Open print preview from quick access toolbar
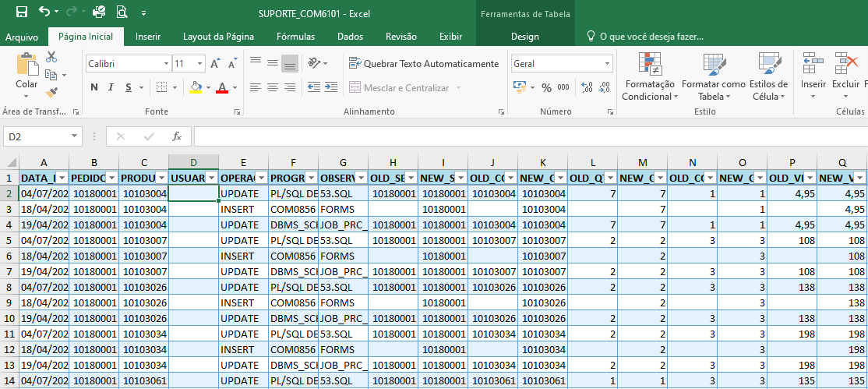 click(x=122, y=12)
